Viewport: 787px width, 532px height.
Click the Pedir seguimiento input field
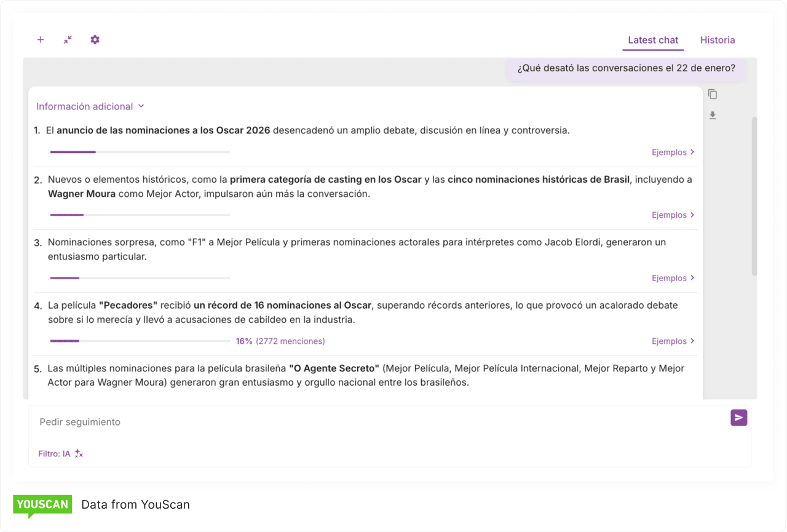pyautogui.click(x=246, y=422)
